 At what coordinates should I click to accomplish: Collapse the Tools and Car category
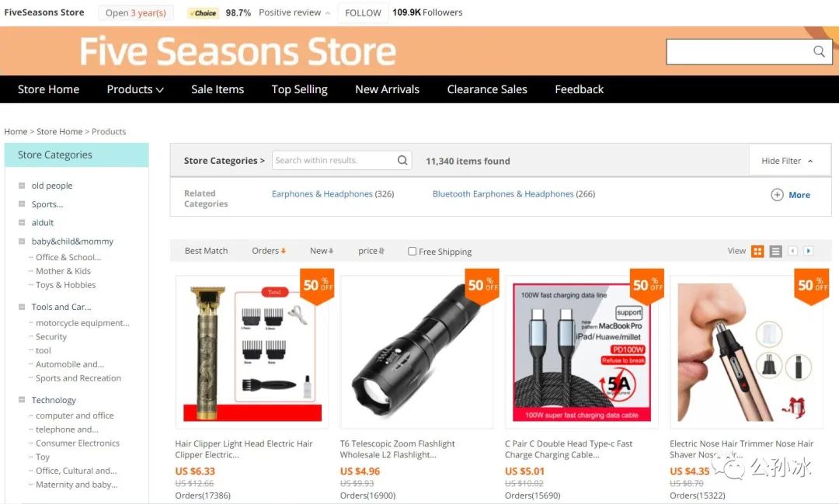coord(22,307)
